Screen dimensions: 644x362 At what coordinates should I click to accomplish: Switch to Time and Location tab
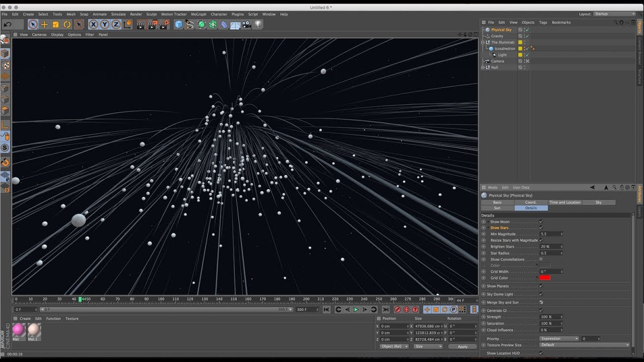tap(565, 202)
